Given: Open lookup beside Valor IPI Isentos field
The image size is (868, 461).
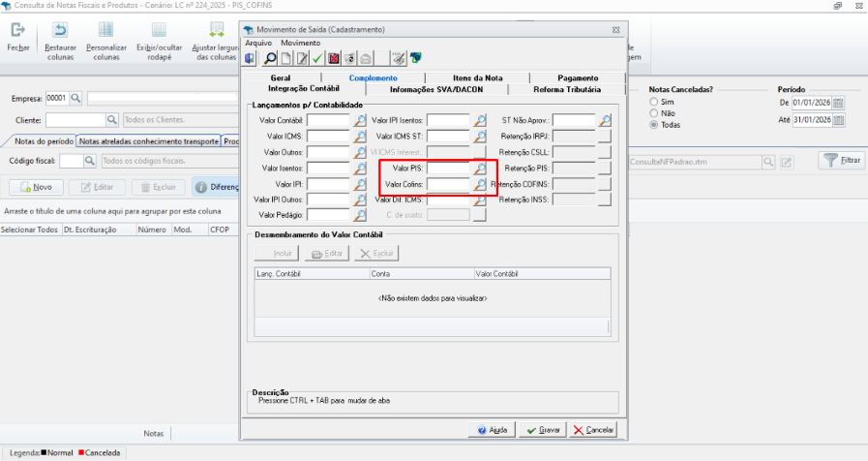Looking at the screenshot, I should click(x=480, y=120).
